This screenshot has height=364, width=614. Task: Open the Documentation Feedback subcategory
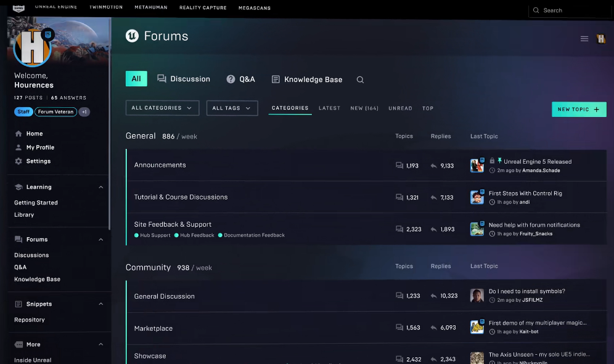coord(252,235)
